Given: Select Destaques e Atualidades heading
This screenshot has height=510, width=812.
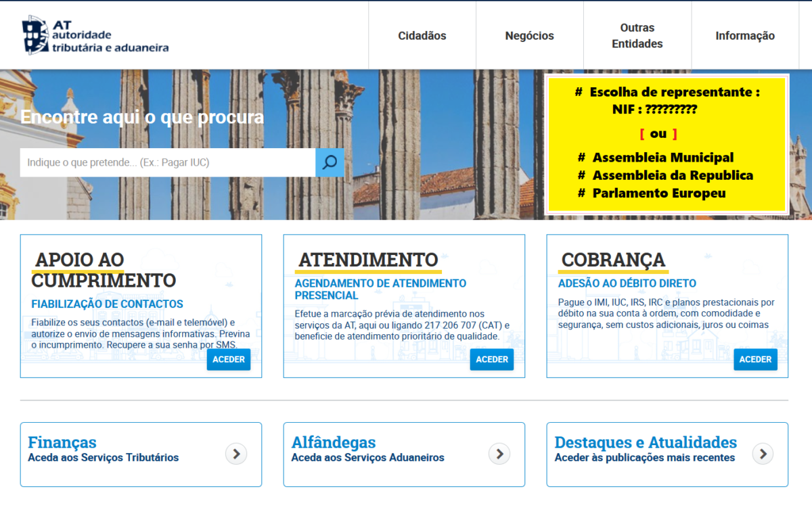Looking at the screenshot, I should (x=645, y=442).
